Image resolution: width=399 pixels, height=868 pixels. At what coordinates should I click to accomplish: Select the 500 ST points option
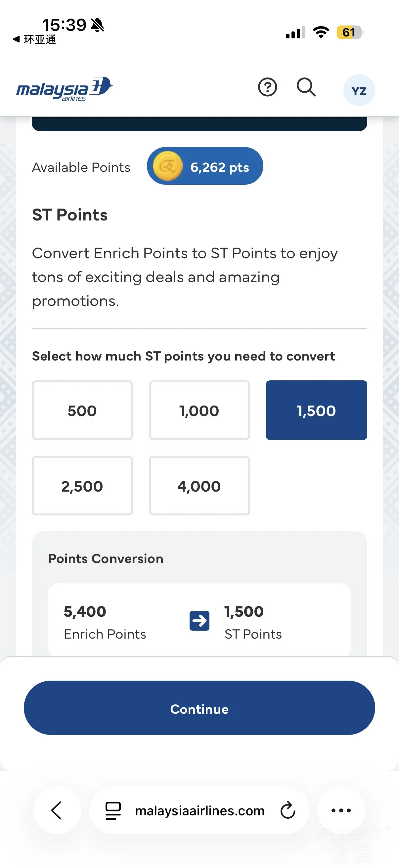pyautogui.click(x=82, y=410)
